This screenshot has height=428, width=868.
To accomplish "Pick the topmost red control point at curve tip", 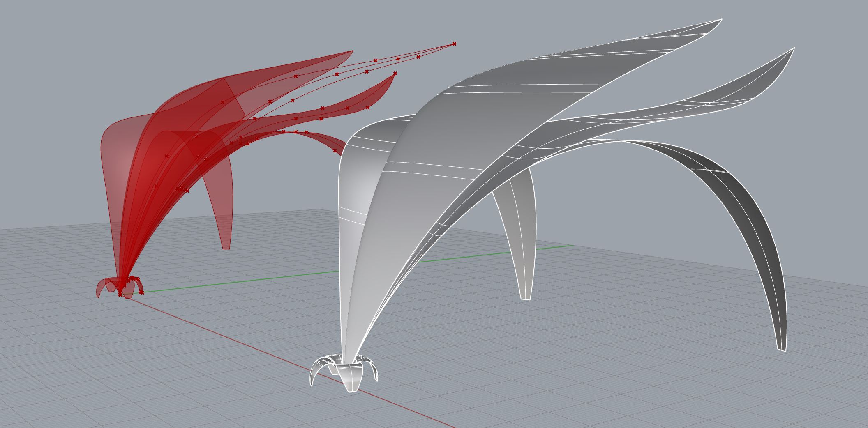I will (454, 44).
